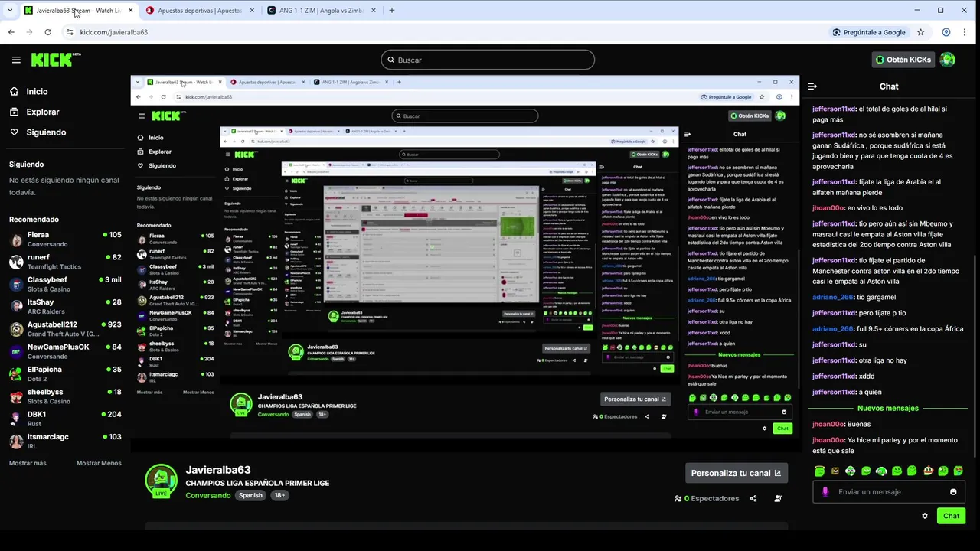Click the main Enviar un mensaje chat input

pos(888,492)
